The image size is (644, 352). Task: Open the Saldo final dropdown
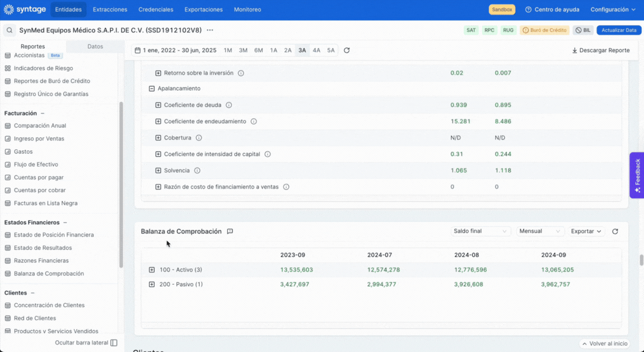(x=480, y=231)
